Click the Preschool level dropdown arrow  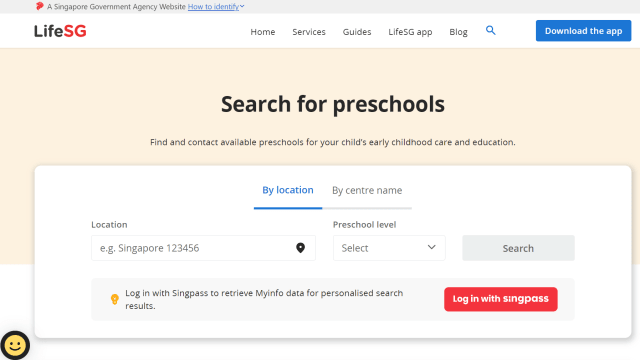click(x=431, y=247)
